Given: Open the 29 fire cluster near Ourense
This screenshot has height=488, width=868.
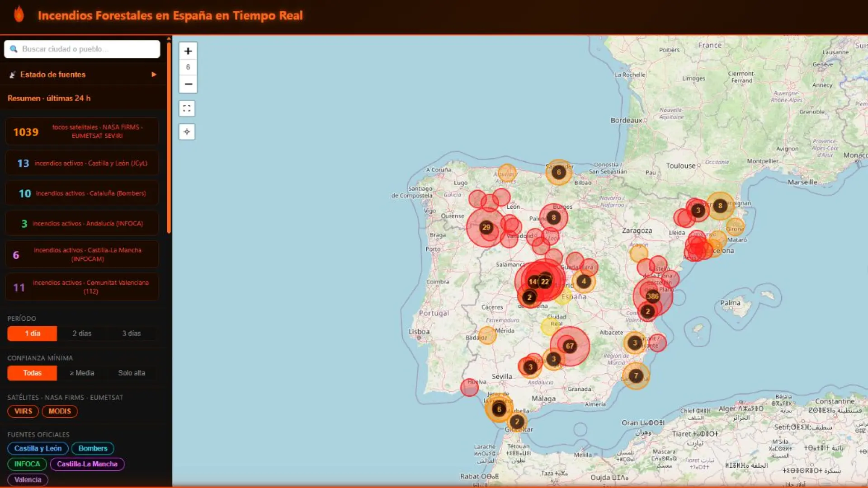Looking at the screenshot, I should pyautogui.click(x=486, y=227).
